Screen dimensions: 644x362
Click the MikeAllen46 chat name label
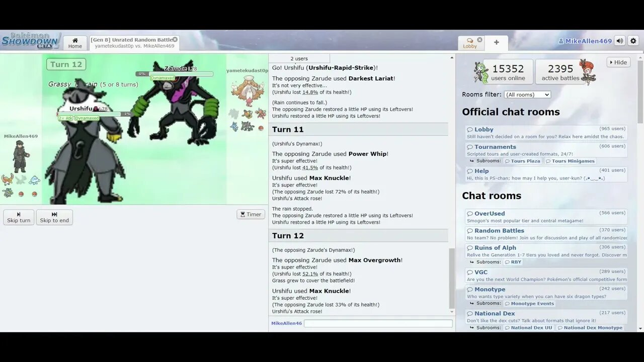(286, 323)
